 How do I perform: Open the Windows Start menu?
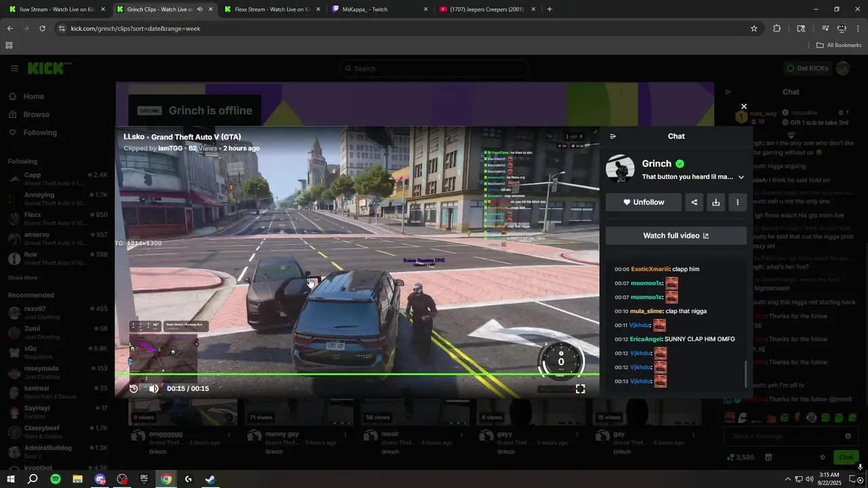pyautogui.click(x=11, y=479)
